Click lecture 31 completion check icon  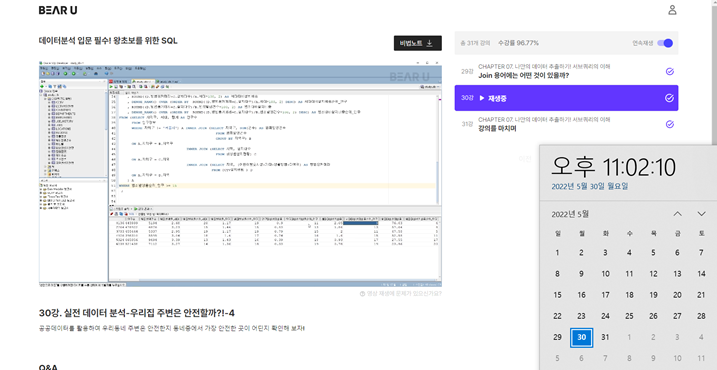(669, 124)
